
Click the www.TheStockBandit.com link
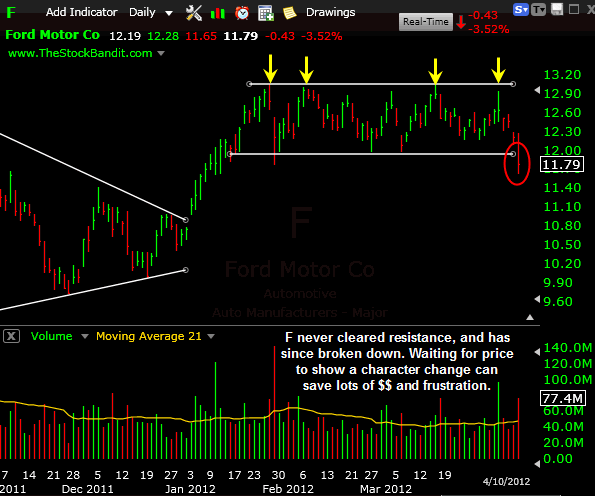click(x=80, y=53)
